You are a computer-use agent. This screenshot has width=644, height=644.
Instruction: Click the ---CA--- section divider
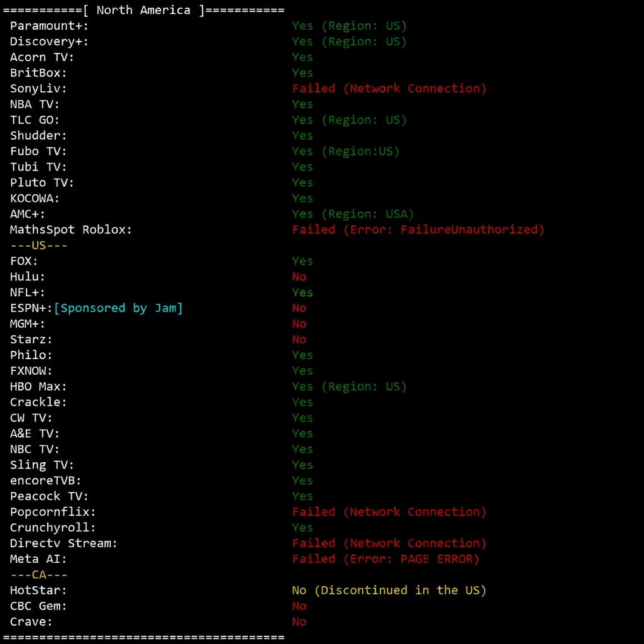point(38,575)
